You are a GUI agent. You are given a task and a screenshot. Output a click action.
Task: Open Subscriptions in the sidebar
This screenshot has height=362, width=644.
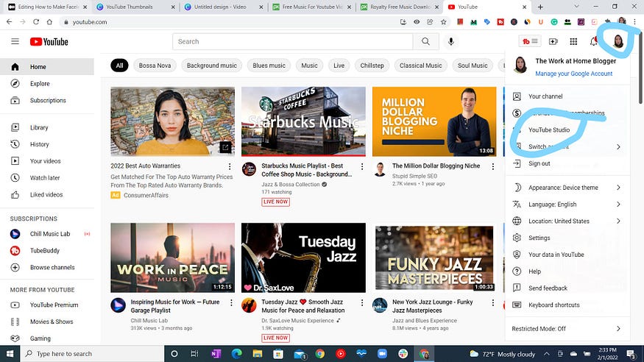pyautogui.click(x=47, y=100)
